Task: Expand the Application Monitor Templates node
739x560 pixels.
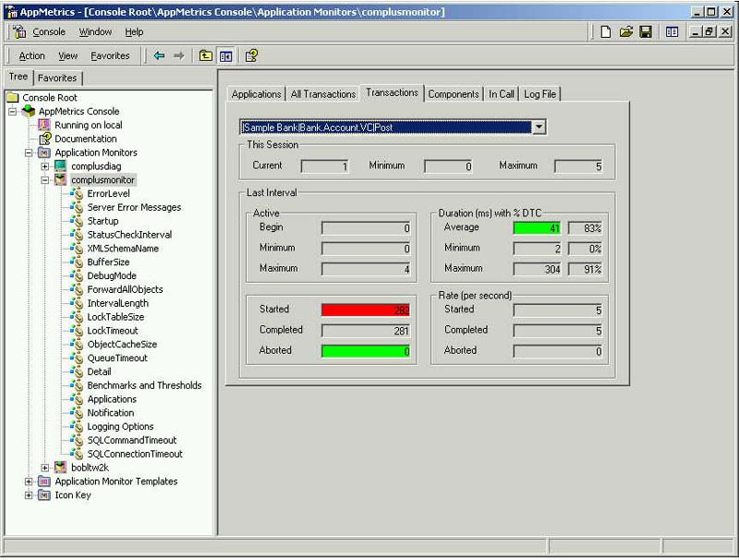Action: coord(29,481)
